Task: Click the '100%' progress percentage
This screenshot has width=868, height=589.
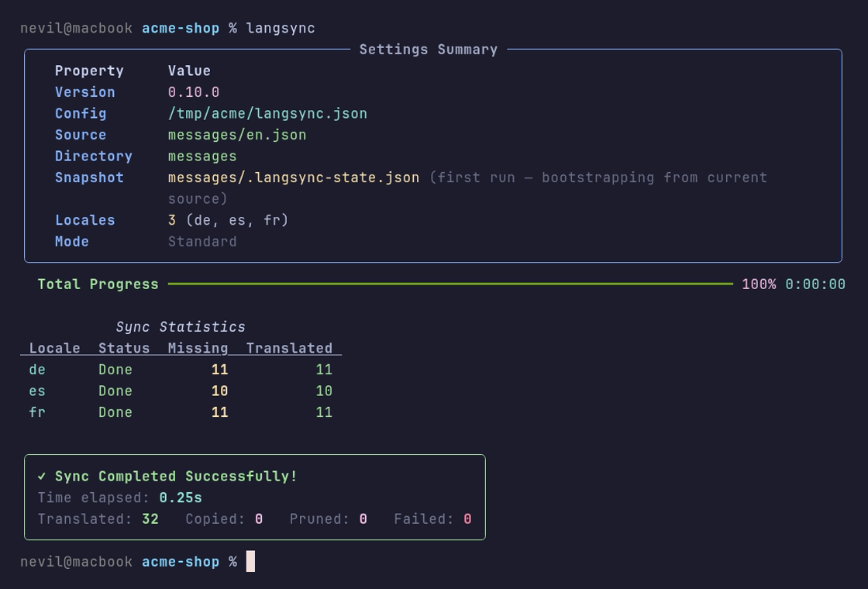Action: (759, 284)
